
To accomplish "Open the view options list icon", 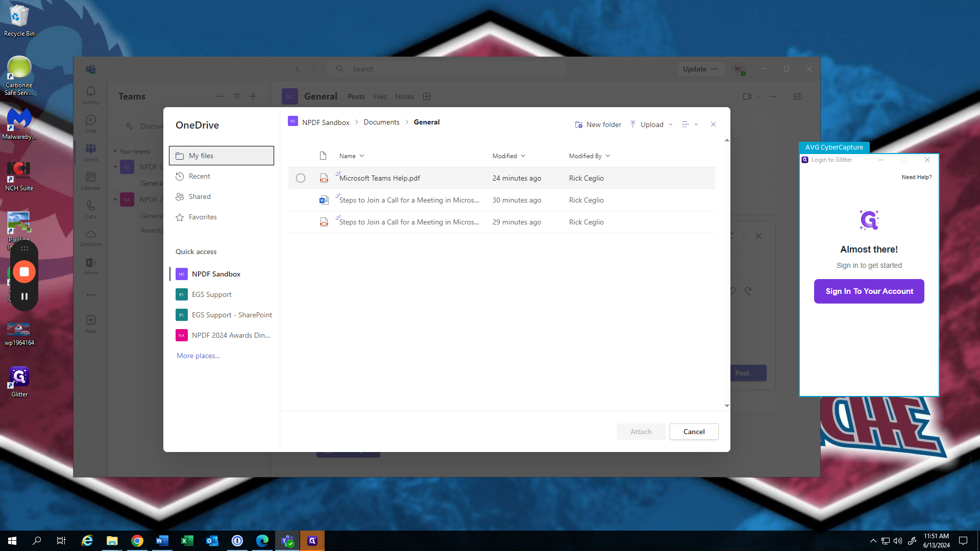I will pyautogui.click(x=685, y=124).
